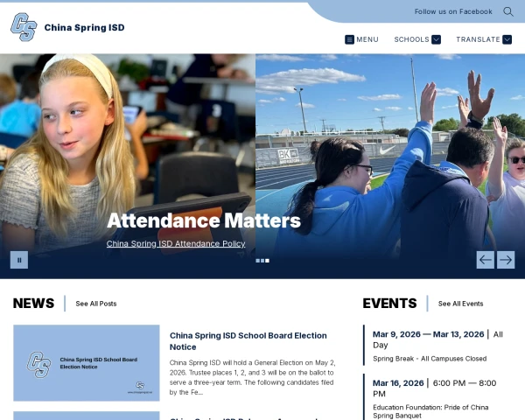This screenshot has height=420, width=525.
Task: Click the MENU text in navigation
Action: tap(367, 39)
